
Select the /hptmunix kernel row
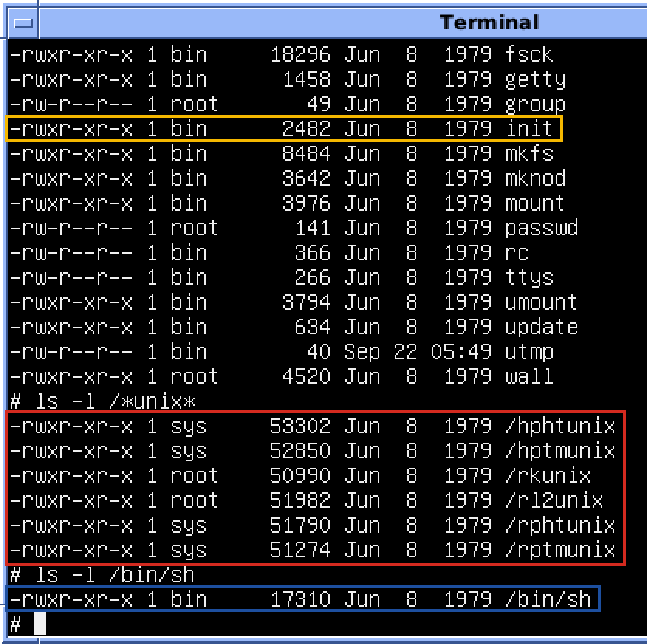(313, 451)
